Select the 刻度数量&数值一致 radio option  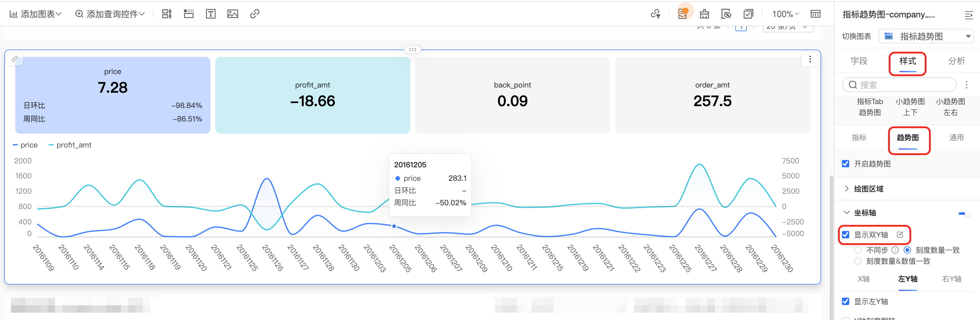click(857, 261)
